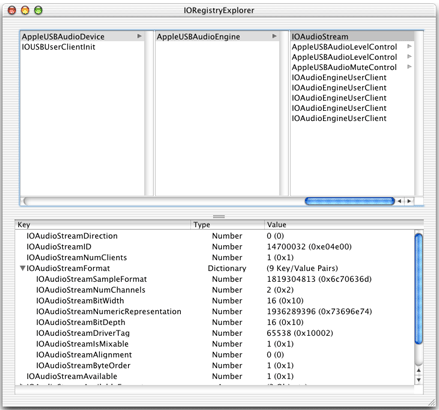Click the value 65538 (0x10002)
The height and width of the screenshot is (410, 439).
pos(300,333)
